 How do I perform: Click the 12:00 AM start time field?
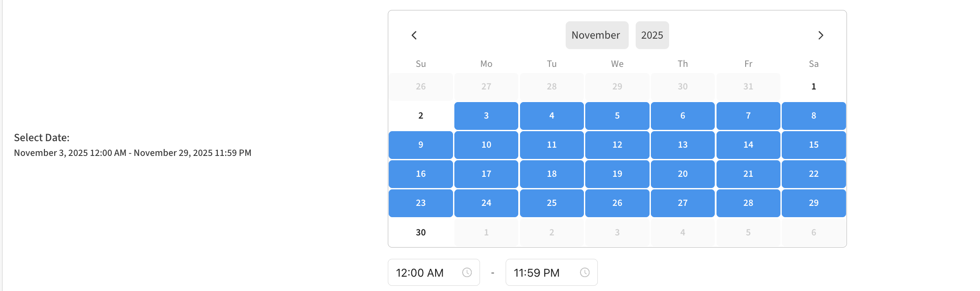click(420, 272)
